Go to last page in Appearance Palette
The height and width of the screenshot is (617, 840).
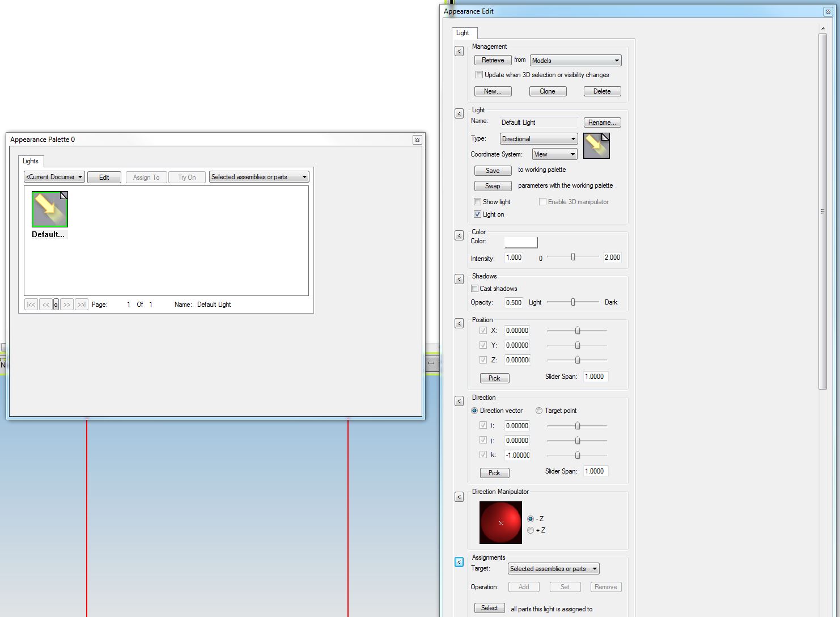pos(82,305)
